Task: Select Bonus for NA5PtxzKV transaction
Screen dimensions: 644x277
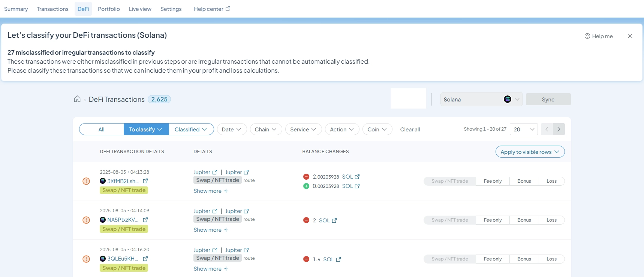Action: (524, 220)
